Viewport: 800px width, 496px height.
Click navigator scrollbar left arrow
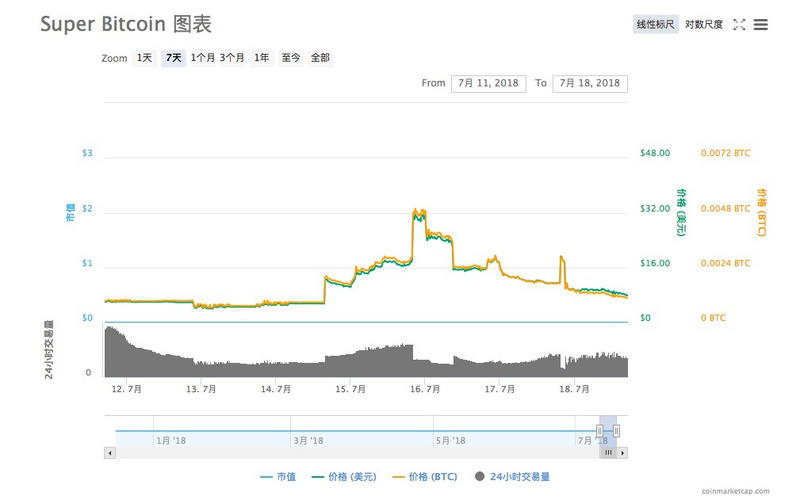[110, 453]
